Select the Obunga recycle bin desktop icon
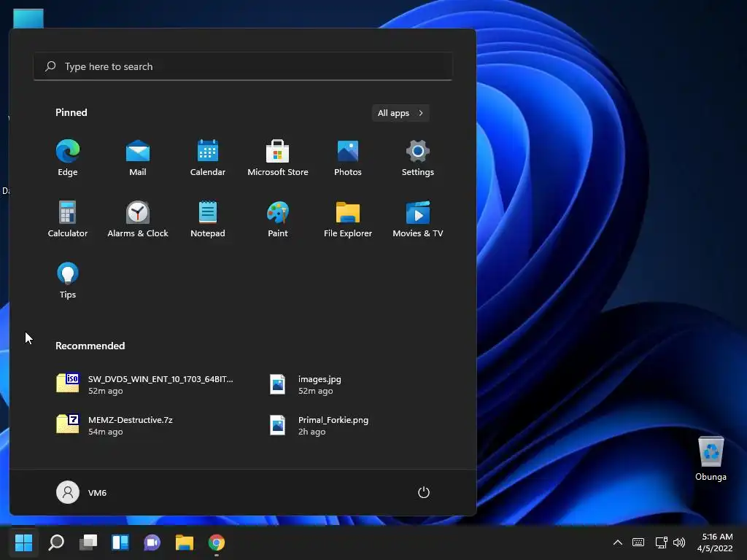Viewport: 747px width, 560px height. 711,459
